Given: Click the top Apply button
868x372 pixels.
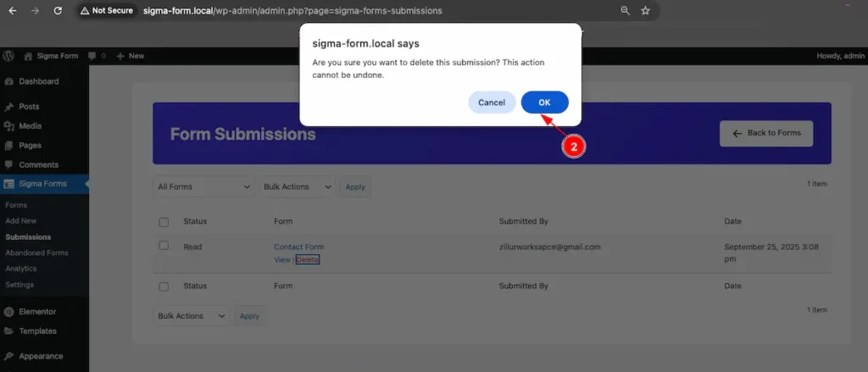Looking at the screenshot, I should (355, 187).
